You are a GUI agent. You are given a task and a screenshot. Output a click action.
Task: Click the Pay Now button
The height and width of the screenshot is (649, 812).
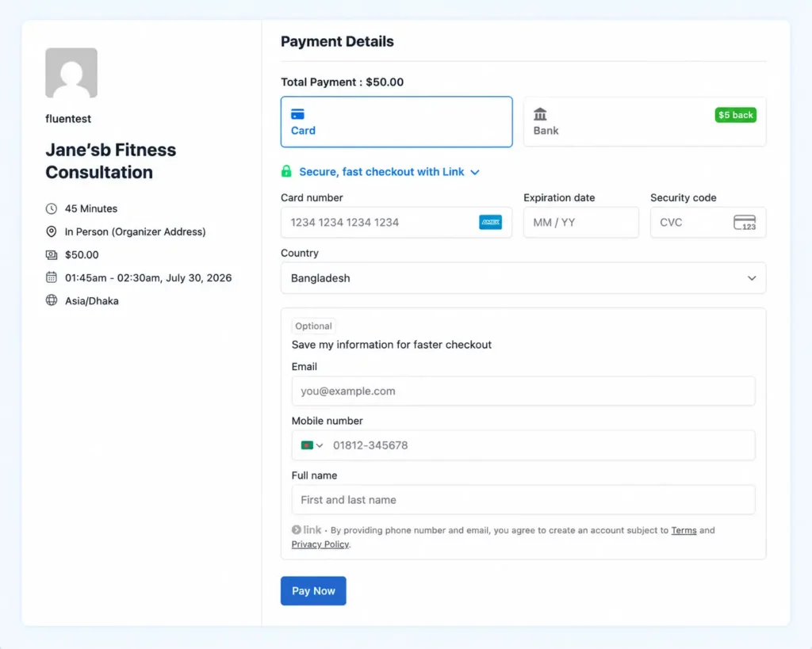[x=313, y=590]
